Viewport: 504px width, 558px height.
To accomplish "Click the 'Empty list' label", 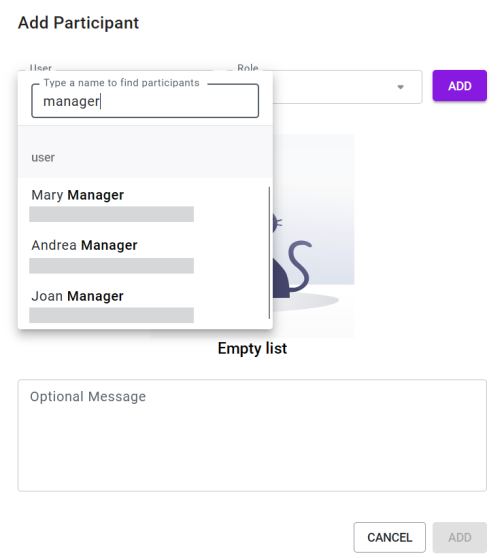I will tap(252, 348).
